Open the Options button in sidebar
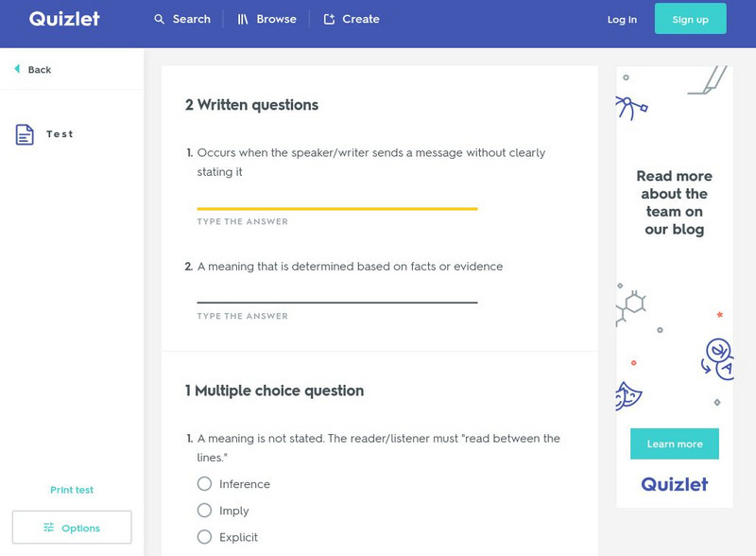 click(x=72, y=528)
